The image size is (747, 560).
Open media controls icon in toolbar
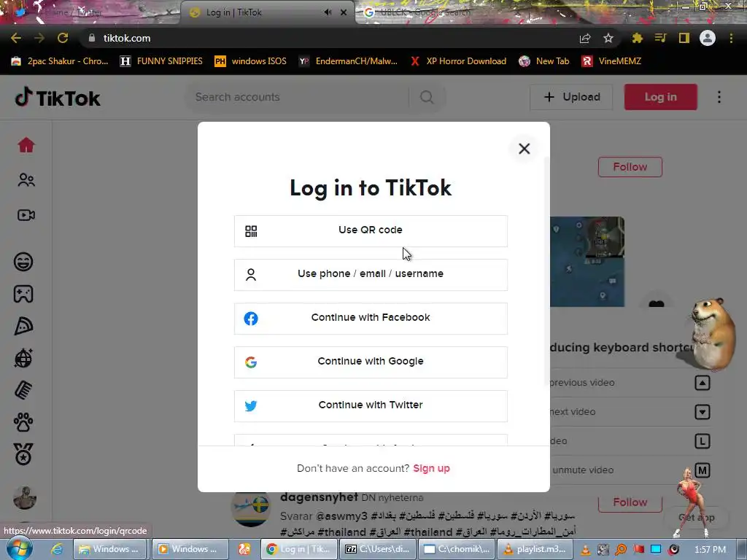tap(660, 38)
